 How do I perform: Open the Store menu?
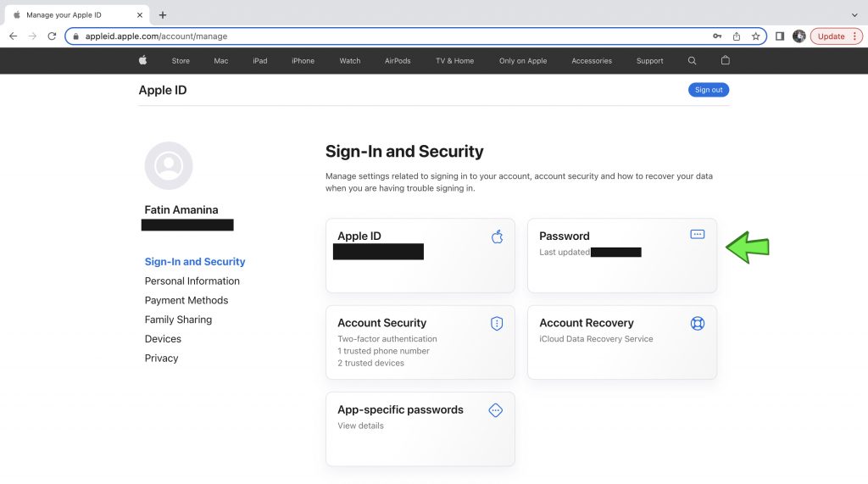[181, 61]
